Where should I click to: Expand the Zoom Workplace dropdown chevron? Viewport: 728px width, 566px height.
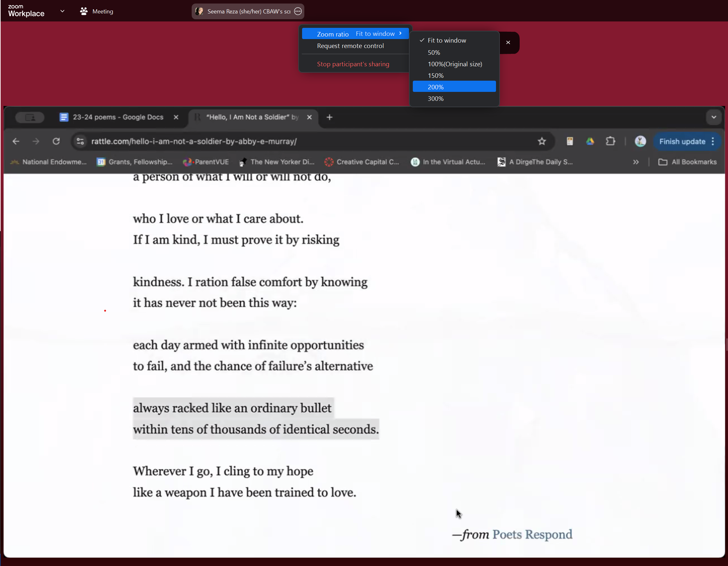point(62,11)
